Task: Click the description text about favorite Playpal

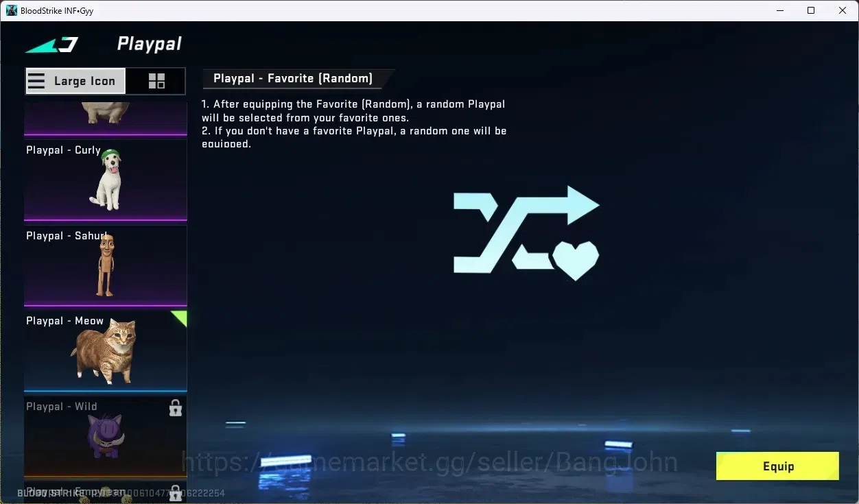Action: point(354,124)
